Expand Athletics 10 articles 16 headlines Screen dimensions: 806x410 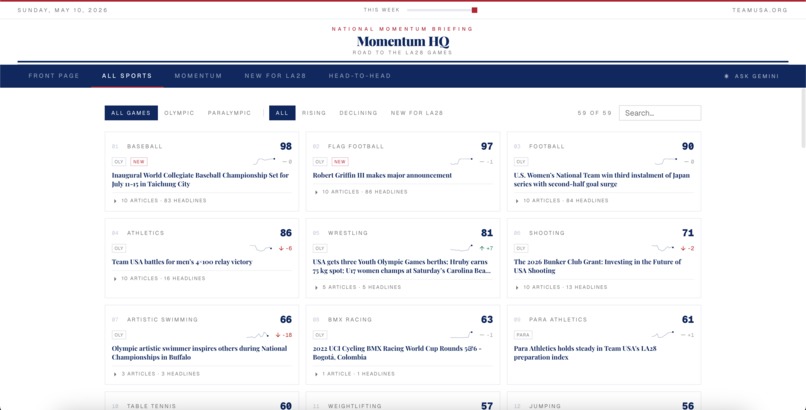159,278
